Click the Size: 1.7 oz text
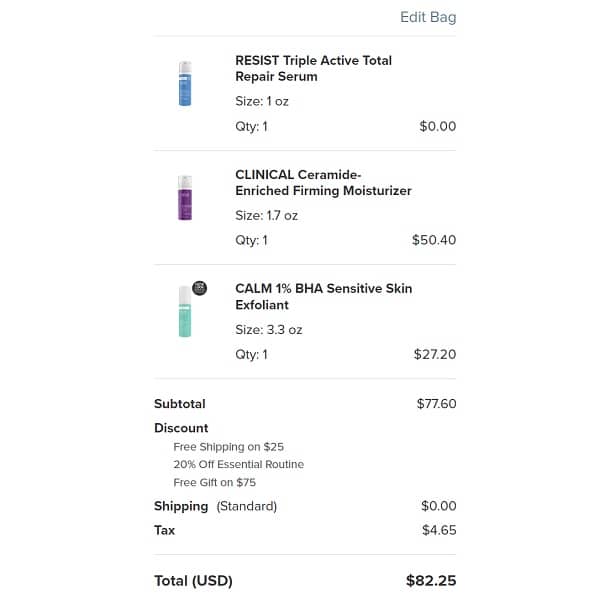Image resolution: width=600 pixels, height=600 pixels. 266,215
